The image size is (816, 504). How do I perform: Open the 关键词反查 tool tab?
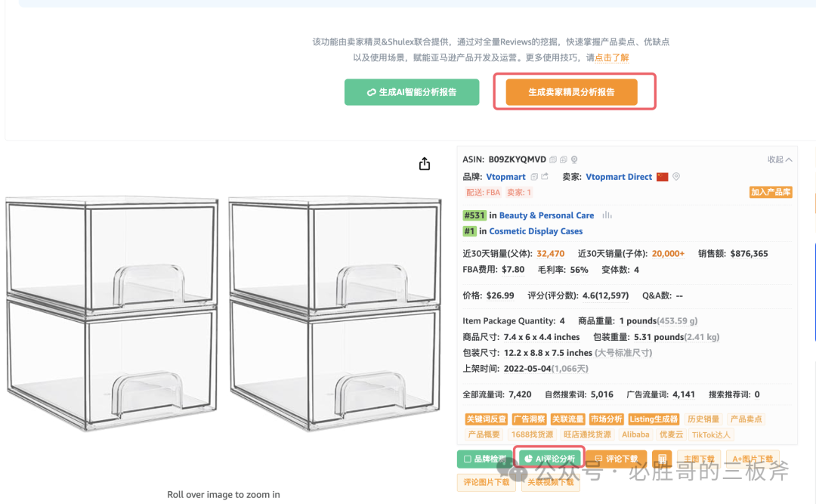point(487,419)
